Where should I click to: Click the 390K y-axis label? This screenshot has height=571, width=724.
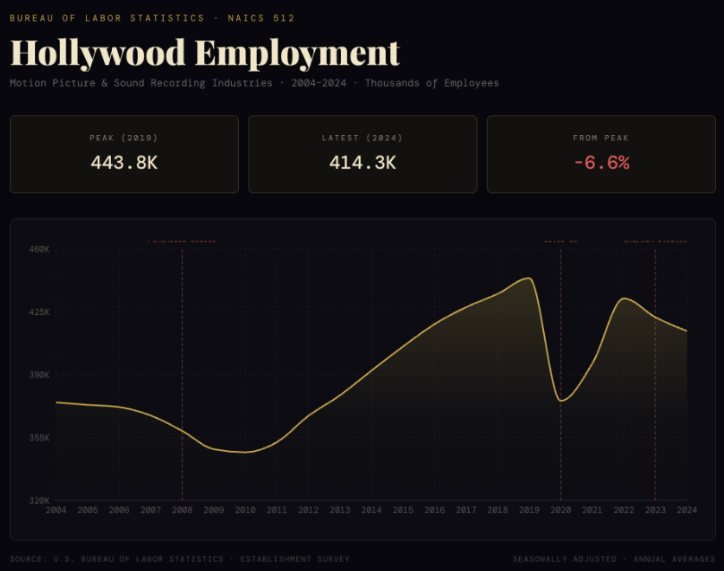pyautogui.click(x=38, y=375)
